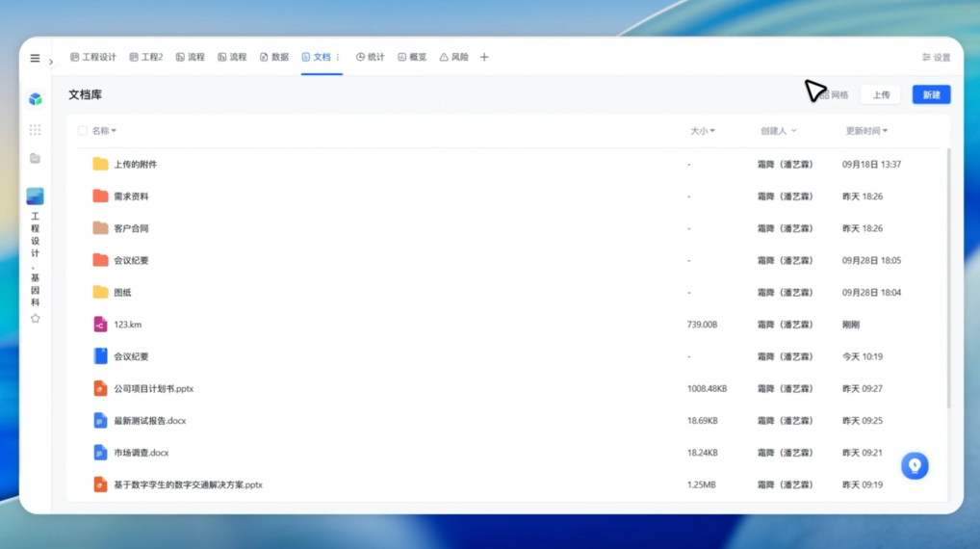
Task: Open the 123.km mind map file icon
Action: tap(100, 325)
